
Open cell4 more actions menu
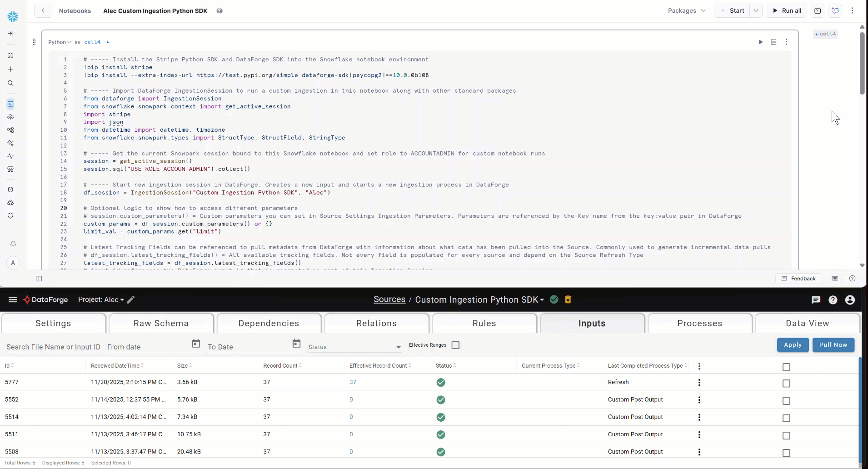tap(786, 42)
